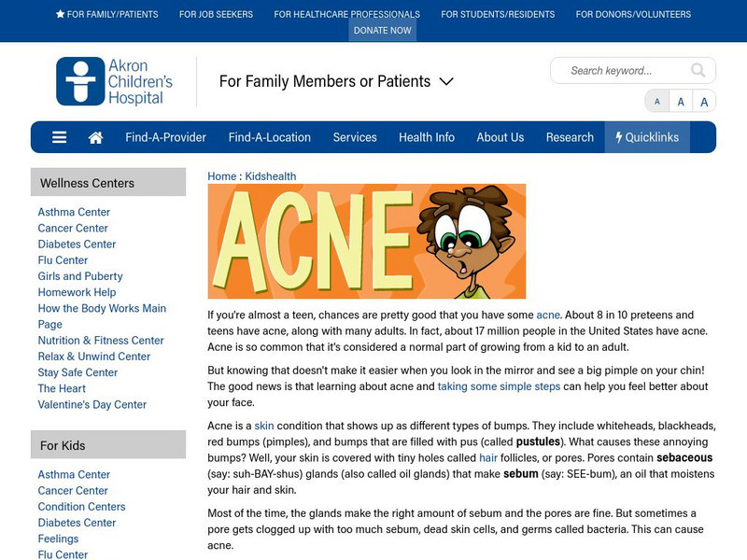The image size is (747, 560).
Task: Click the Home breadcrumb link
Action: [x=223, y=175]
